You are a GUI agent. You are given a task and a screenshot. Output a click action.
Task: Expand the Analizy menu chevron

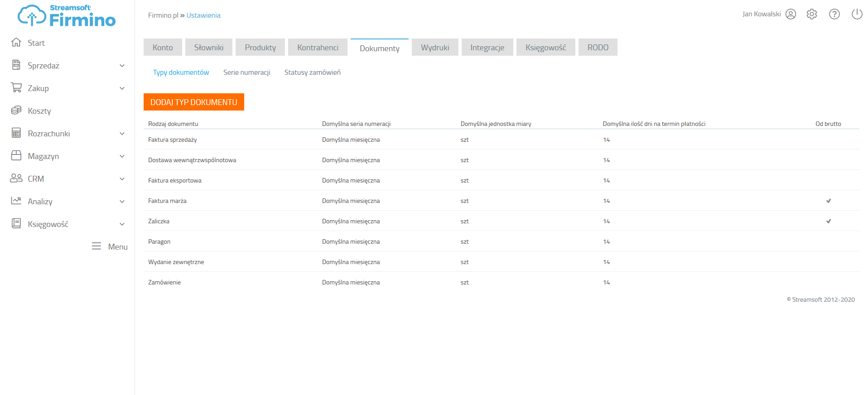coord(122,202)
